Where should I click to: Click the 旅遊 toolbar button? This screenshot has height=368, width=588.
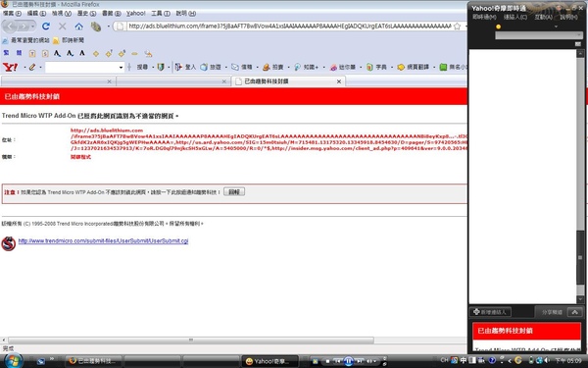pyautogui.click(x=211, y=67)
